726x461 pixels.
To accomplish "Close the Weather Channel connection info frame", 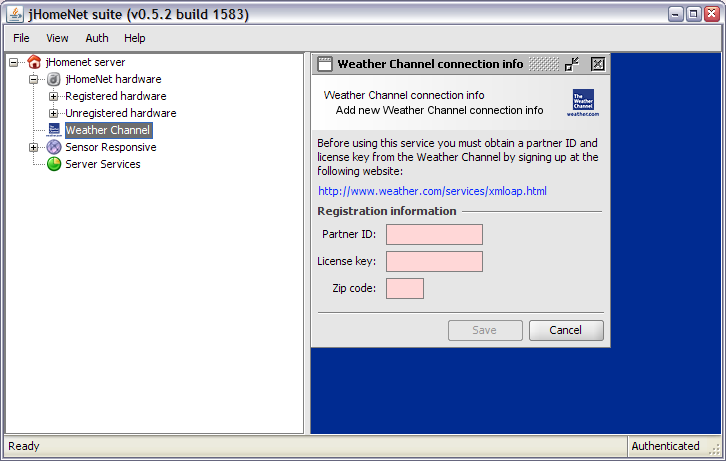I will click(x=598, y=64).
